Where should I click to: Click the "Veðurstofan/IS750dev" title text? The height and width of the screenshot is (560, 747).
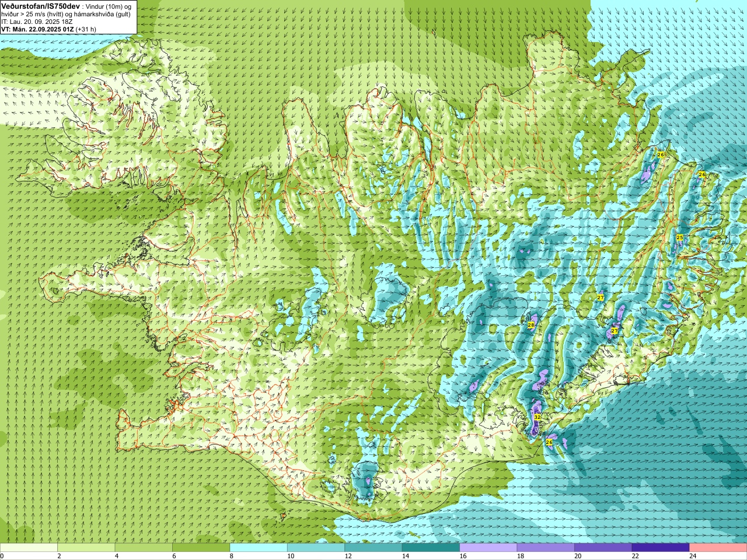point(40,5)
